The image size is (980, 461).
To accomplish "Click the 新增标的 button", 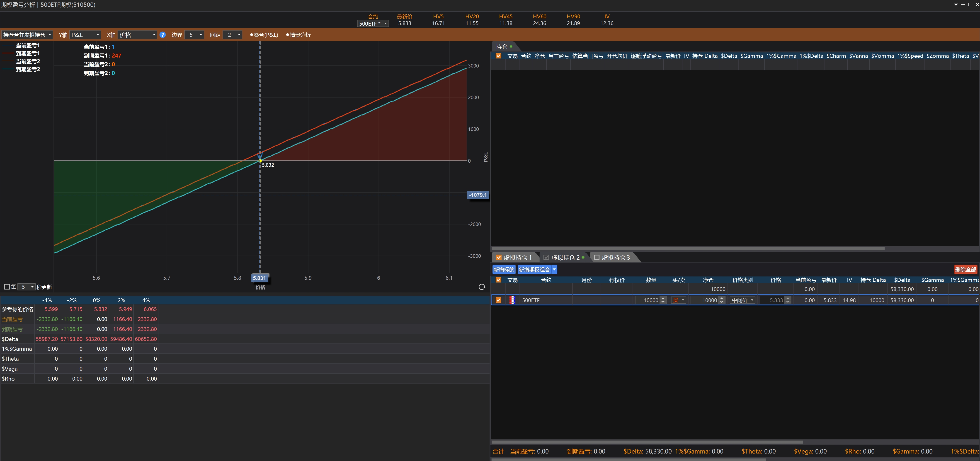I will (504, 270).
